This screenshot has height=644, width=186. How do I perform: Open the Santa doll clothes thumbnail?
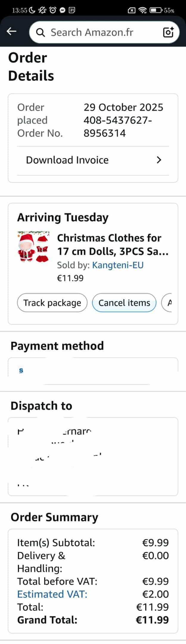point(33,247)
